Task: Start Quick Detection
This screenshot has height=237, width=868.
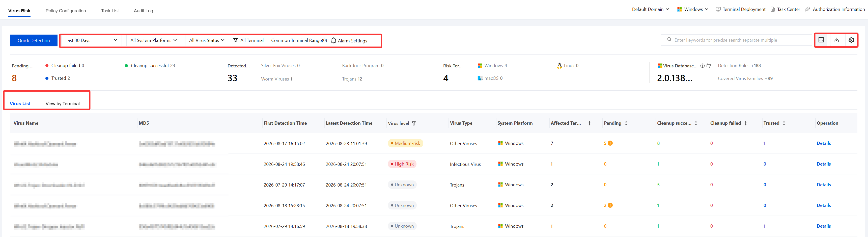Action: 34,40
